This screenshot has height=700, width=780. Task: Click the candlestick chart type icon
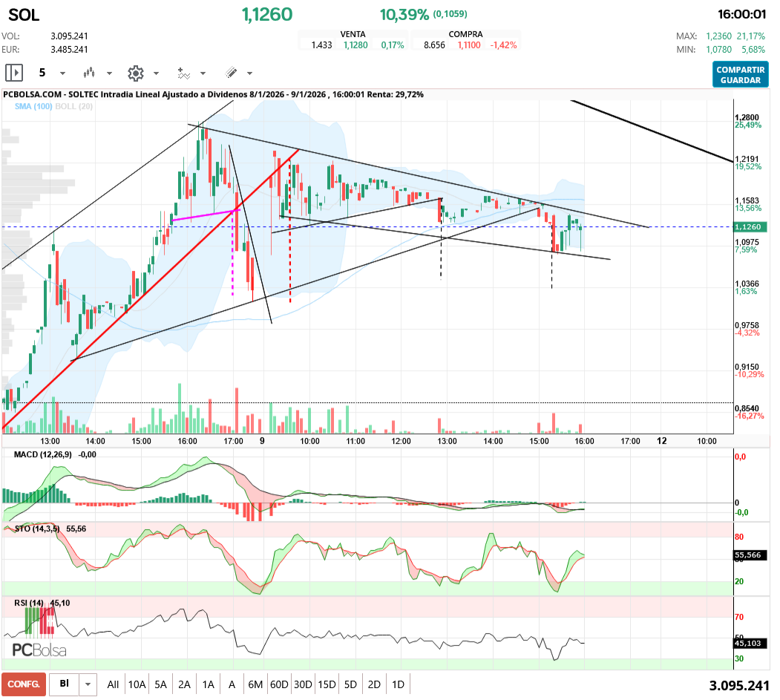(89, 73)
